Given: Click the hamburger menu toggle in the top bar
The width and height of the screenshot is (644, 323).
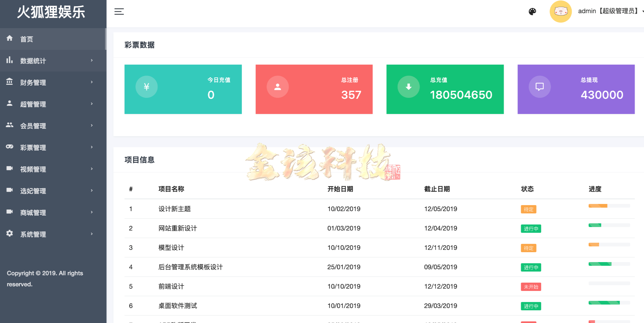Looking at the screenshot, I should click(119, 11).
